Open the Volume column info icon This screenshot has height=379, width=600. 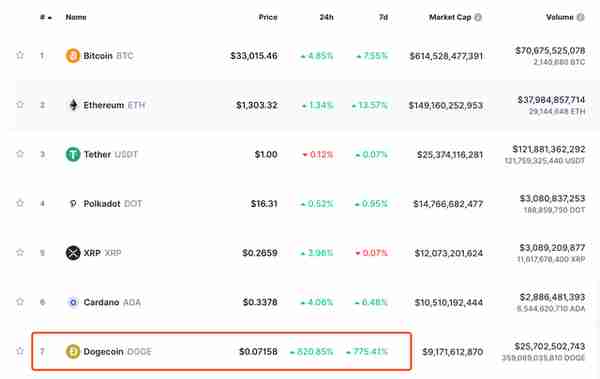(580, 17)
